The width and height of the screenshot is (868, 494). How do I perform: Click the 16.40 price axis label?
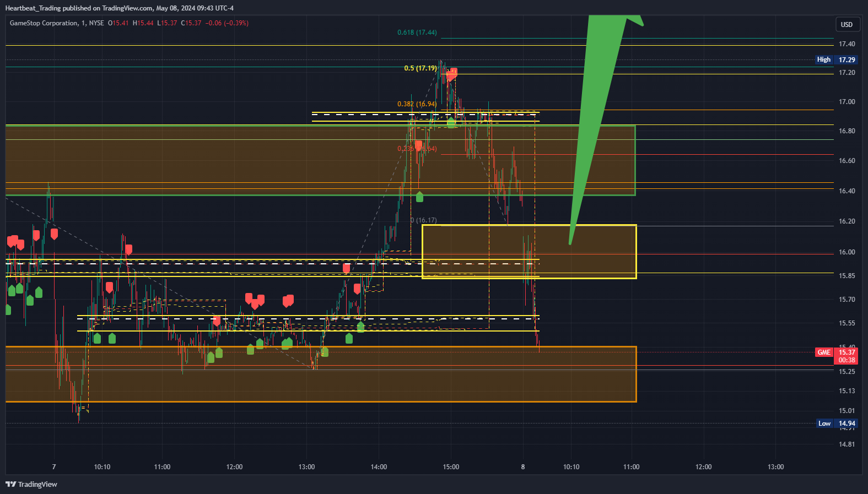pos(847,191)
